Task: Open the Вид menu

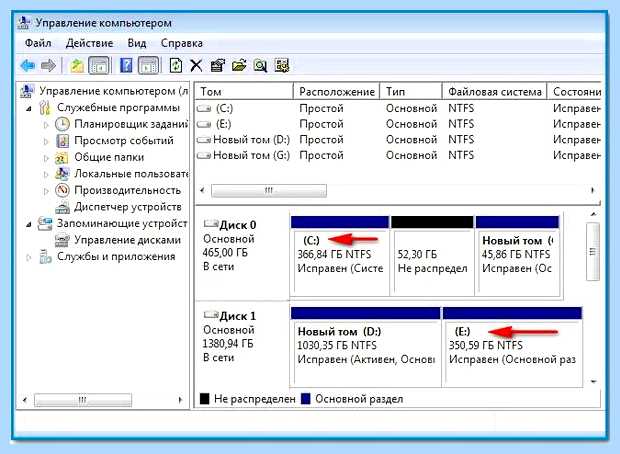Action: 137,43
